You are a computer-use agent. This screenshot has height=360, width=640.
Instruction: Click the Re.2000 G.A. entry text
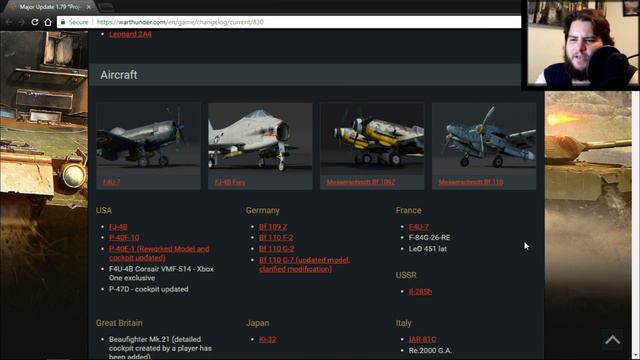coord(430,351)
